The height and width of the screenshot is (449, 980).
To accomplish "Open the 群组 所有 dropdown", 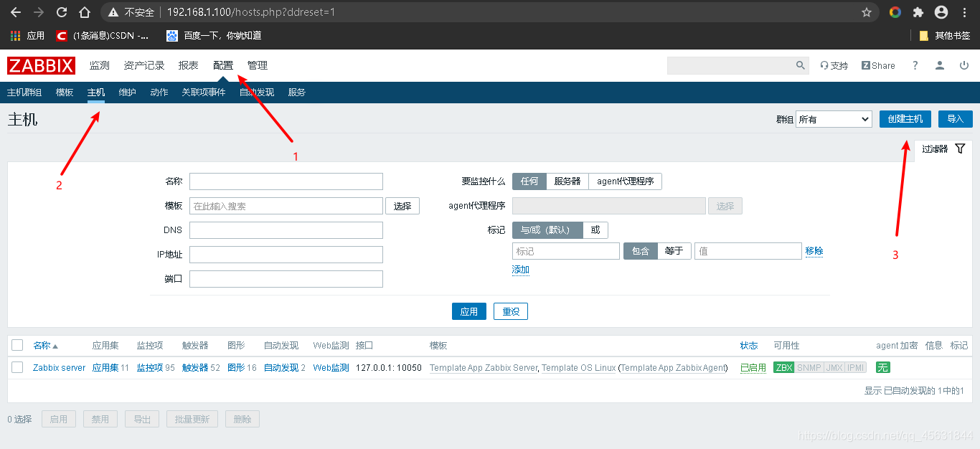I will click(x=834, y=119).
